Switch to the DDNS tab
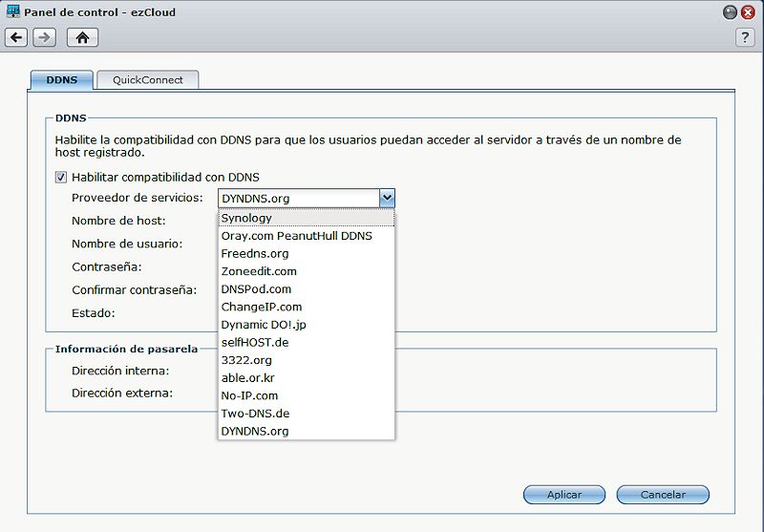This screenshot has width=764, height=532. click(62, 80)
